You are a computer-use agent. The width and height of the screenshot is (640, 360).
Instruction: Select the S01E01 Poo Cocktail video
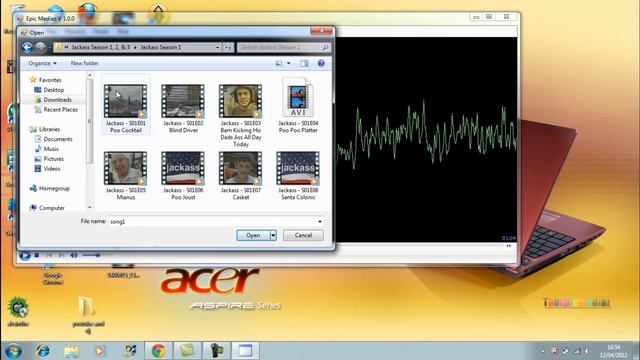pyautogui.click(x=125, y=105)
